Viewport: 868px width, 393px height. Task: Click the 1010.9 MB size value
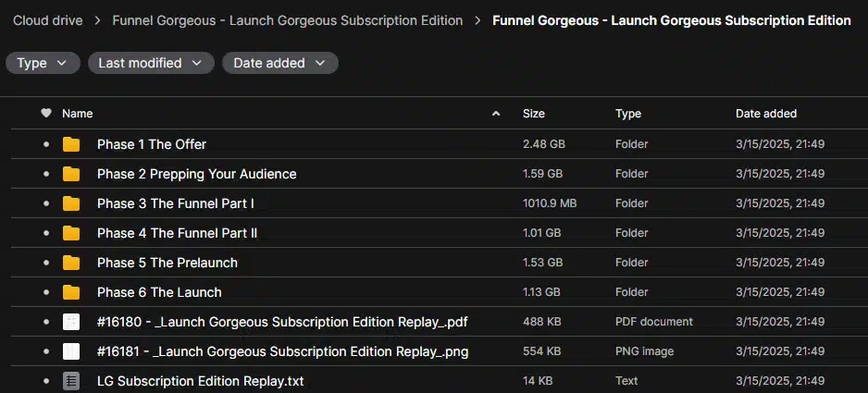(x=550, y=203)
